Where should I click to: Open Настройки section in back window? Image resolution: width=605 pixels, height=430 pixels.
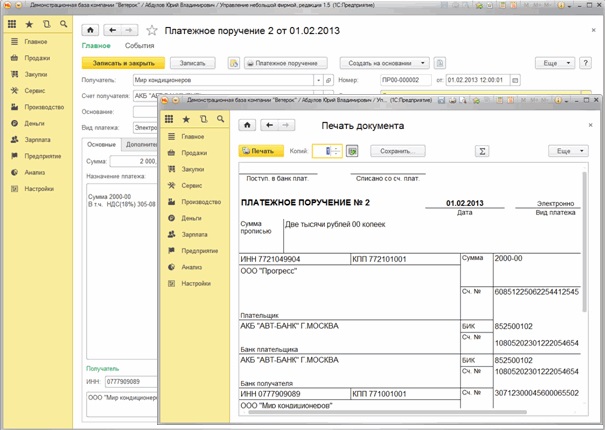tap(39, 189)
